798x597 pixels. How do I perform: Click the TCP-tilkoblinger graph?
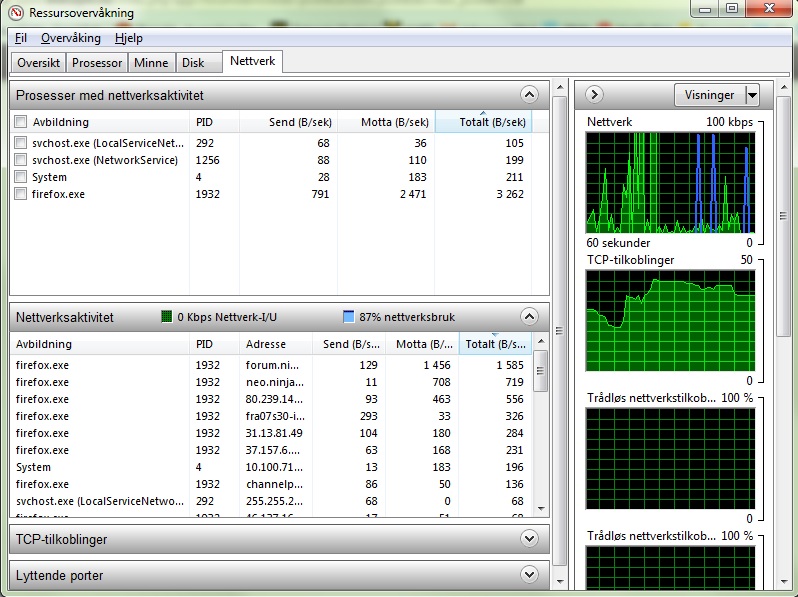point(670,321)
